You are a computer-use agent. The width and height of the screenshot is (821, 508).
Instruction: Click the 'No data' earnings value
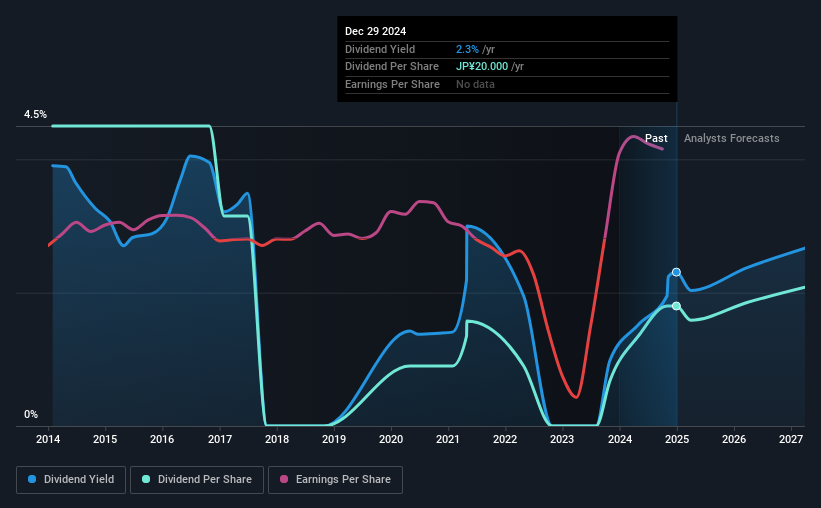(x=475, y=84)
